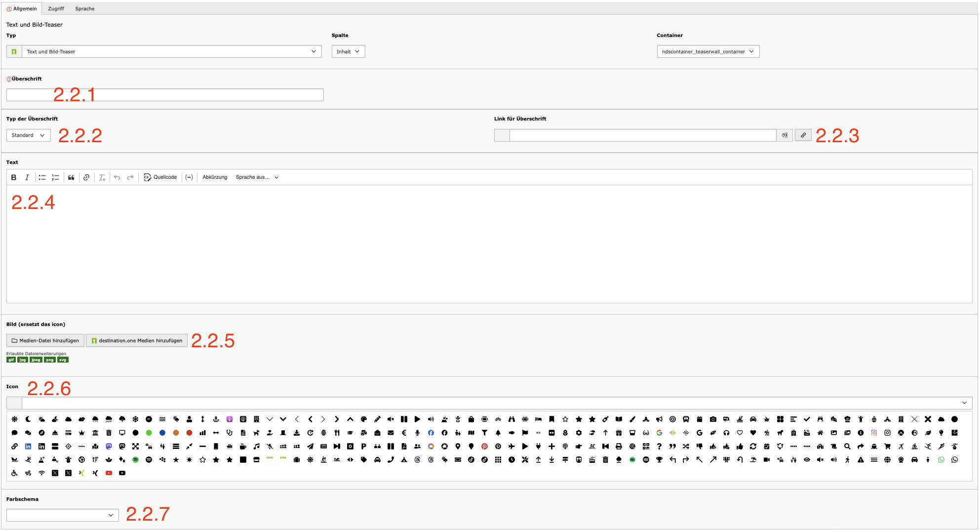Image resolution: width=980 pixels, height=531 pixels.
Task: Choose the snowflake icon in the icon grid
Action: click(x=135, y=419)
